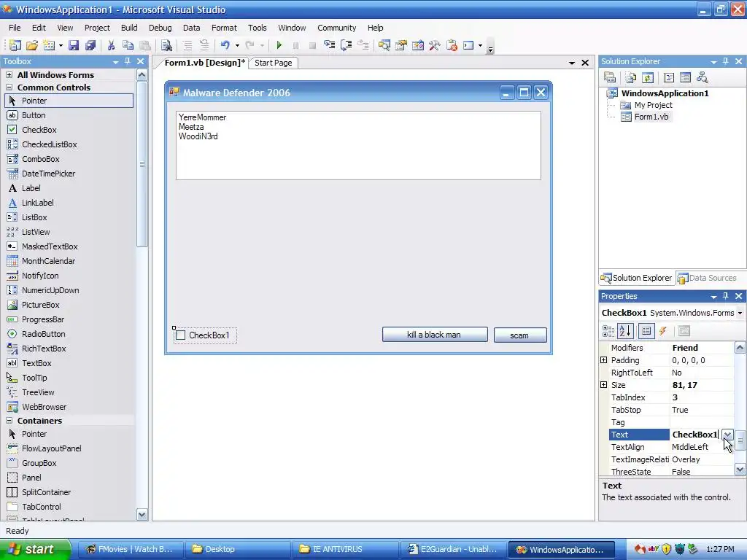Open the Toolbox tools wrench-hammer icon
The width and height of the screenshot is (747, 560).
(435, 45)
